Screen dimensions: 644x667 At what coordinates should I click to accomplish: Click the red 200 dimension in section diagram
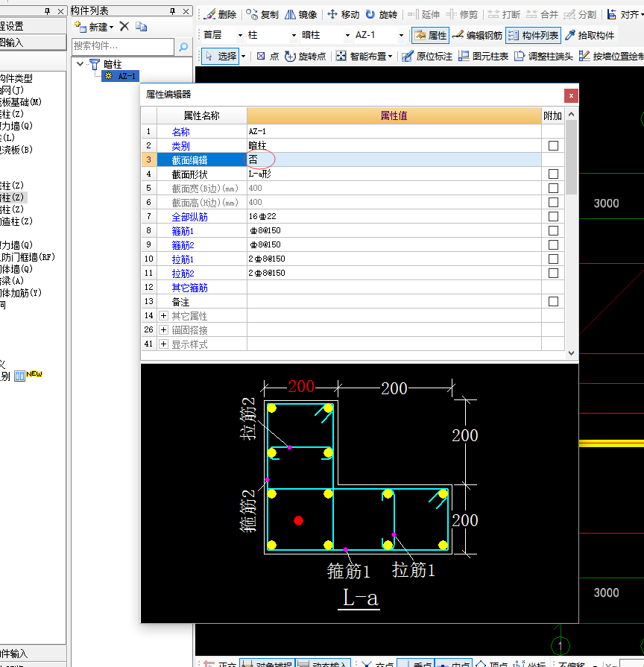tap(301, 386)
